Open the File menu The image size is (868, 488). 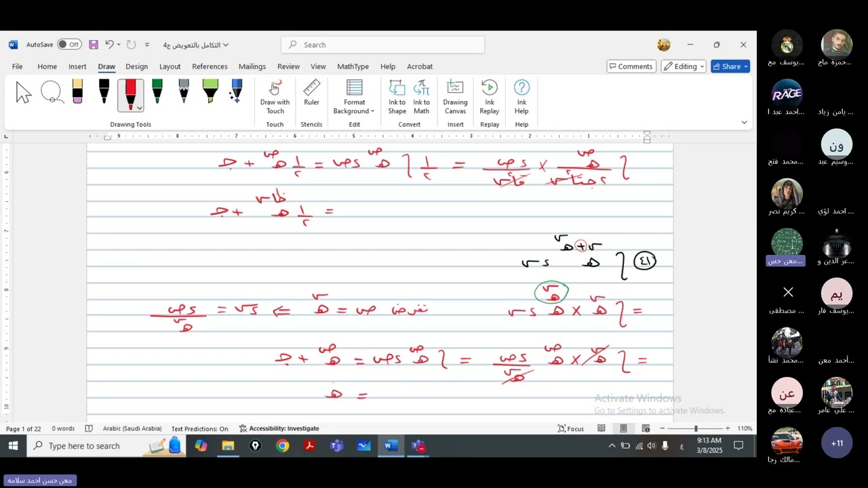point(17,66)
